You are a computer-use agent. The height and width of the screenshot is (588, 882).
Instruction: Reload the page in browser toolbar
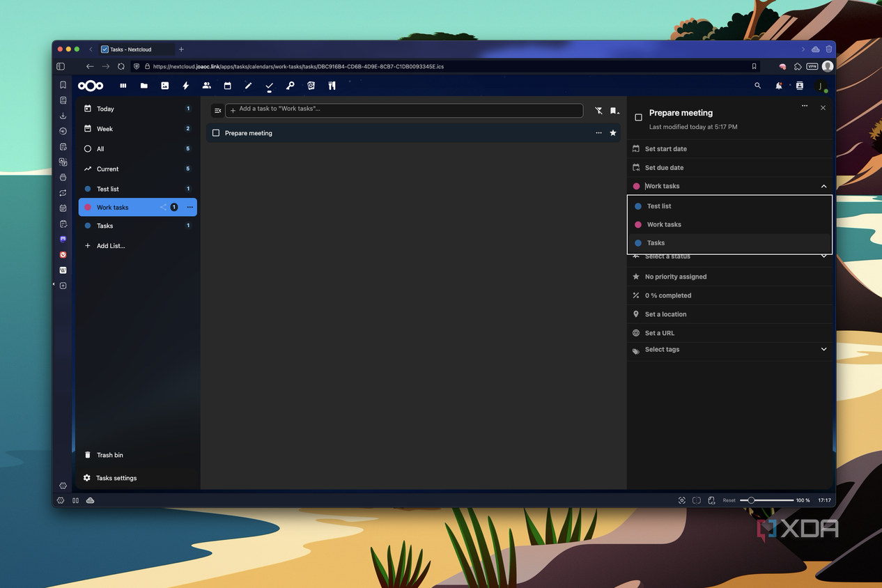tap(121, 66)
